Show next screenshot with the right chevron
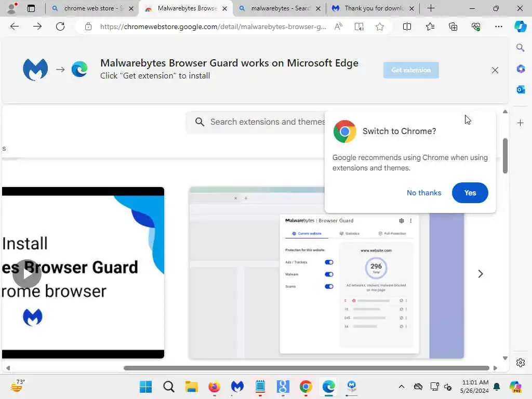 pos(480,274)
